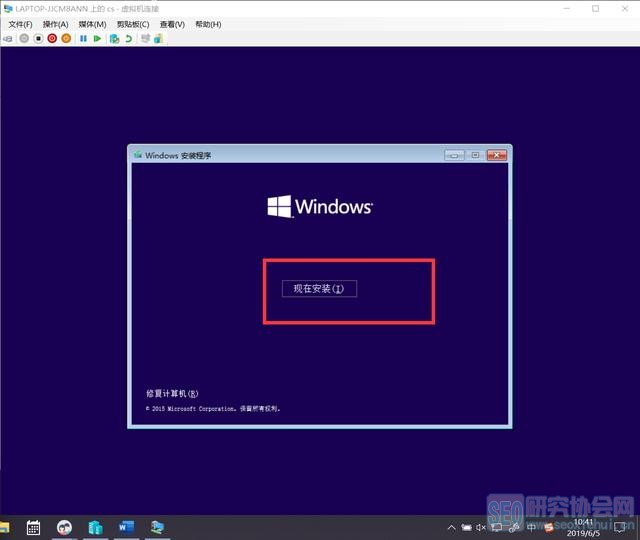Open the 媒体(M) media menu

[x=92, y=24]
